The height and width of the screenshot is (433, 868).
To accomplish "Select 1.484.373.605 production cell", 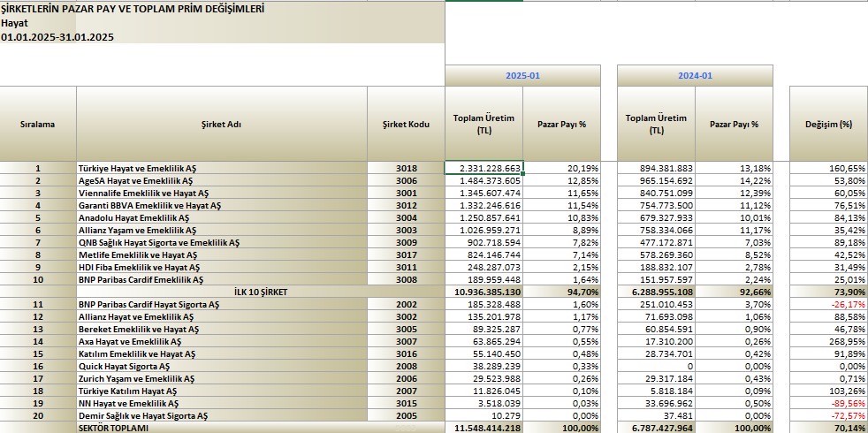I will (x=483, y=180).
